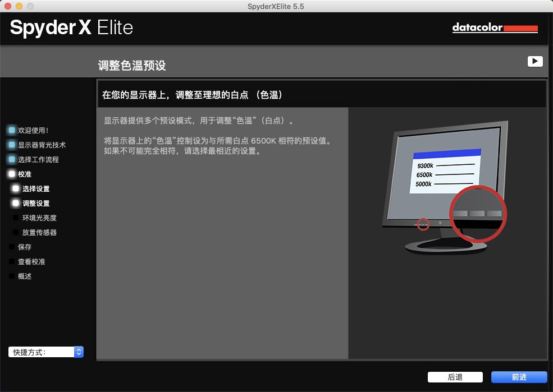Click the SpyderXElite 5.5 window title

[276, 6]
